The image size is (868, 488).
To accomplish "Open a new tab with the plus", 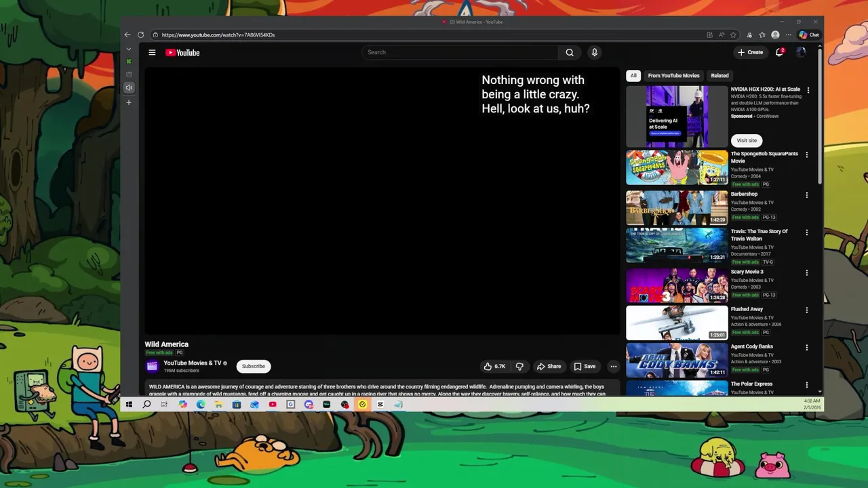I will tap(129, 102).
